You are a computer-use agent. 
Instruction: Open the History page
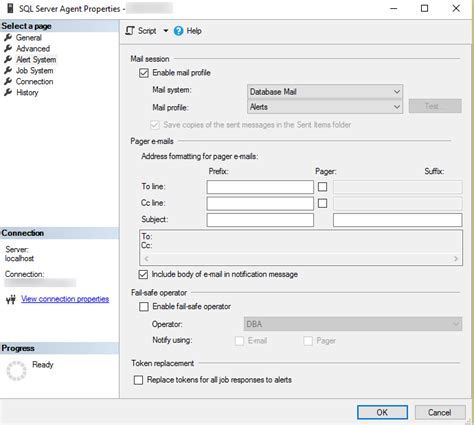tap(27, 92)
